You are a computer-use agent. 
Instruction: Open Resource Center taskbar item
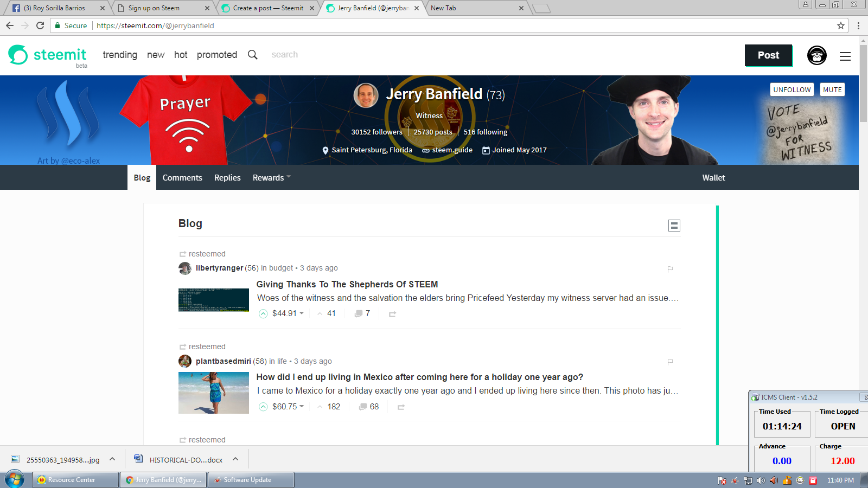pos(75,480)
